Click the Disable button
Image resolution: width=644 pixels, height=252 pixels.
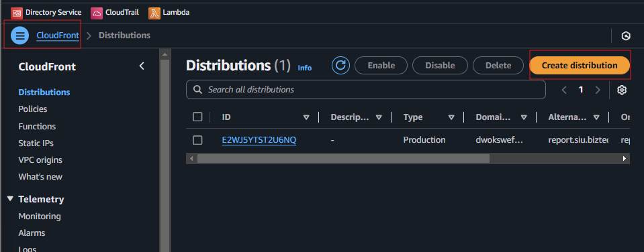(440, 66)
